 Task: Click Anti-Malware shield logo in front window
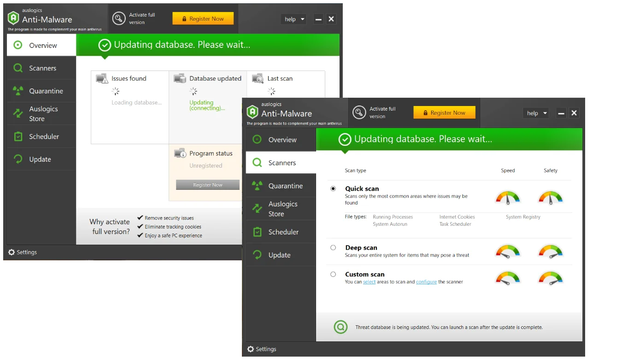click(252, 112)
